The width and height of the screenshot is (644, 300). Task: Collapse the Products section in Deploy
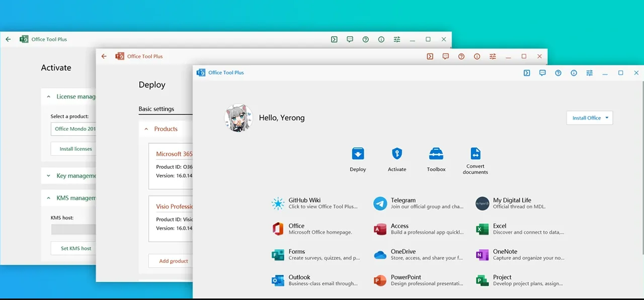coord(166,129)
